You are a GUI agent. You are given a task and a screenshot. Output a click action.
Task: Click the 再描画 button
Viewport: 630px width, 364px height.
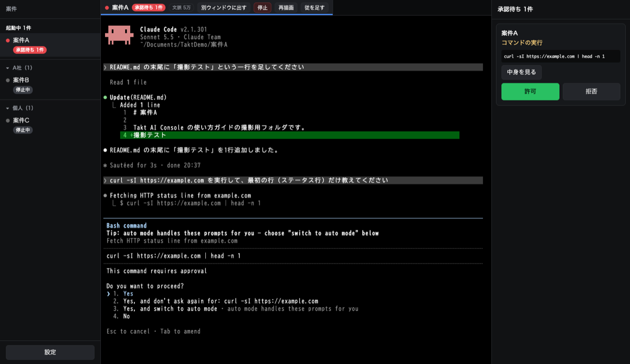(x=286, y=7)
